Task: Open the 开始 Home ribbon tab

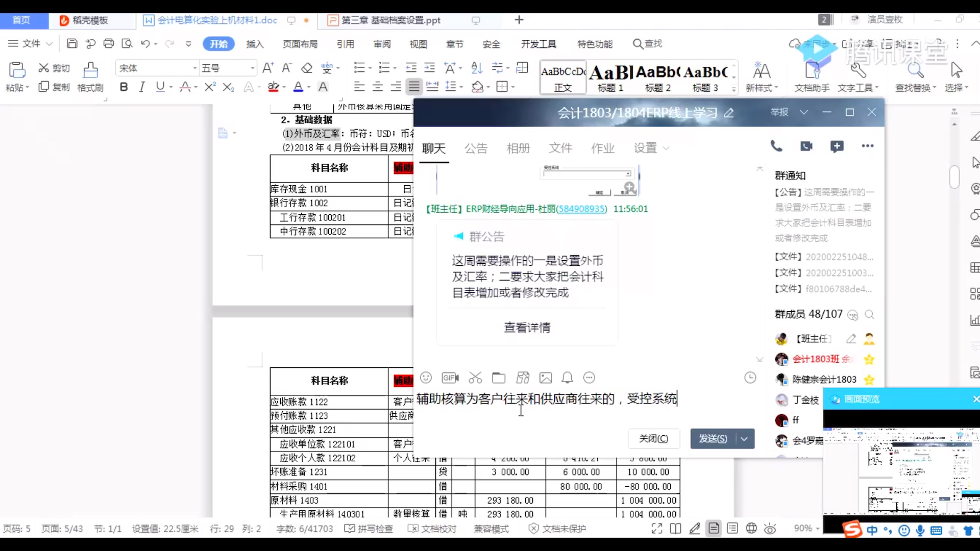Action: tap(218, 44)
